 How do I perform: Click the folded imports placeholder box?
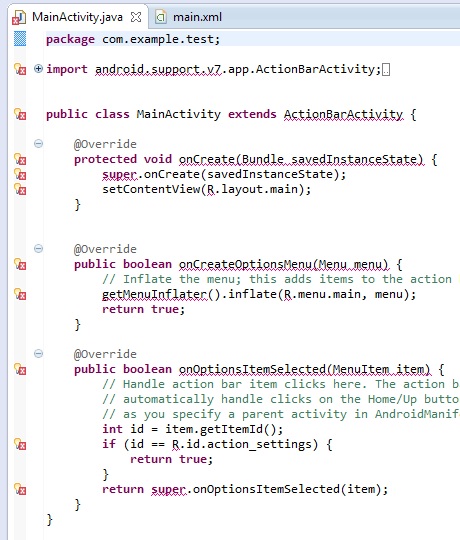click(386, 70)
